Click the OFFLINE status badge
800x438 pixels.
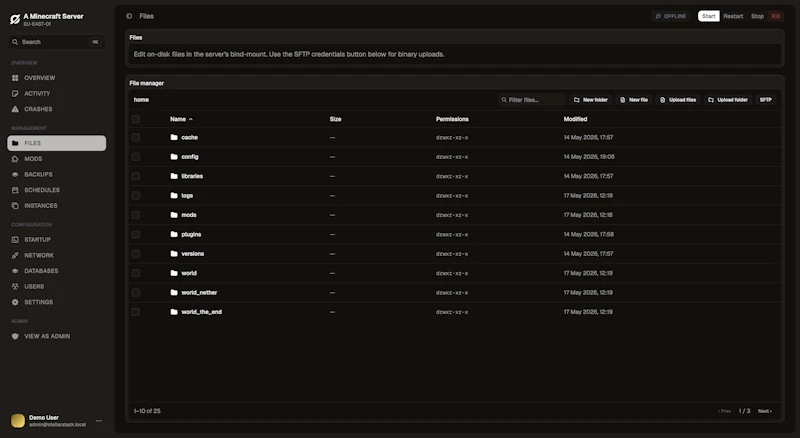(x=670, y=16)
